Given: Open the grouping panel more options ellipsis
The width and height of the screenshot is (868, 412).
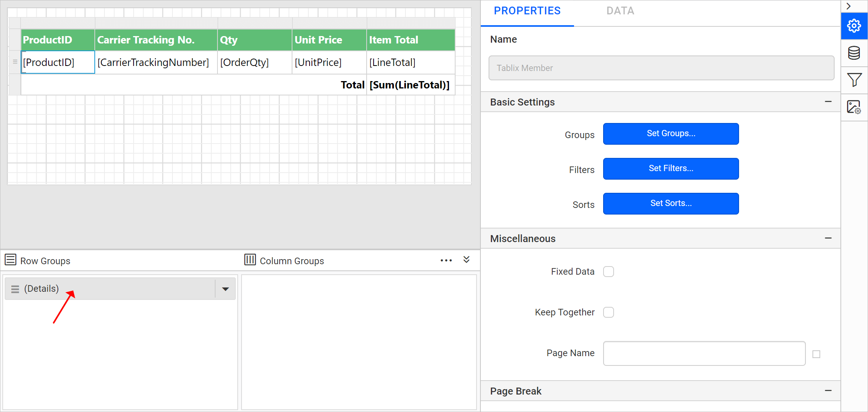Looking at the screenshot, I should coord(446,260).
